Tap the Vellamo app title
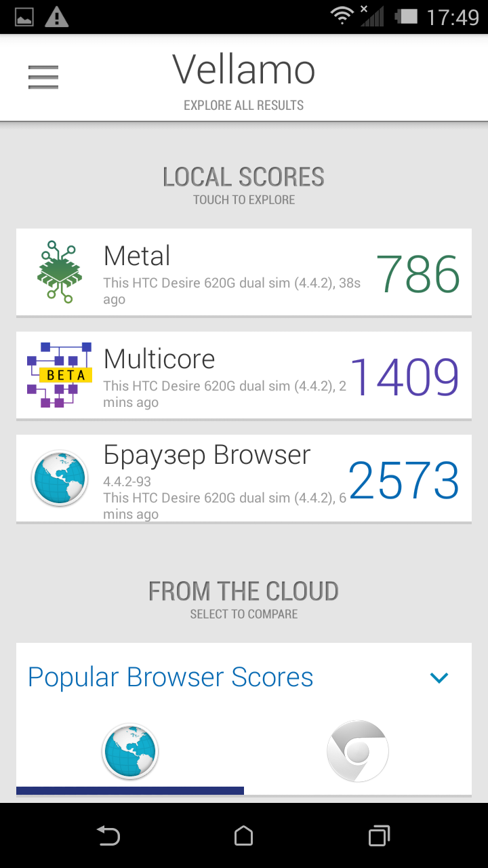Screen dimensions: 488x868 click(x=244, y=69)
